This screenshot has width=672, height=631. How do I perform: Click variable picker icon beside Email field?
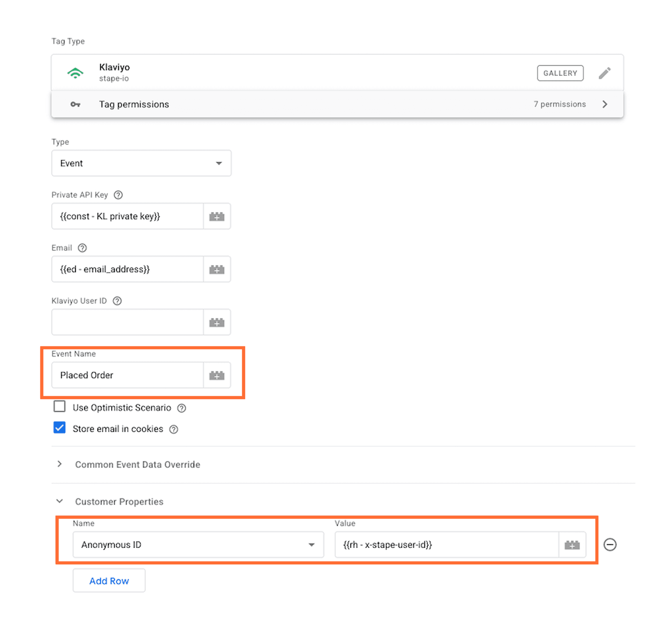click(217, 269)
